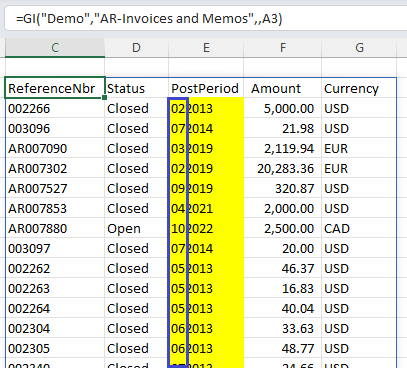Select column D header
The height and width of the screenshot is (368, 407).
137,48
